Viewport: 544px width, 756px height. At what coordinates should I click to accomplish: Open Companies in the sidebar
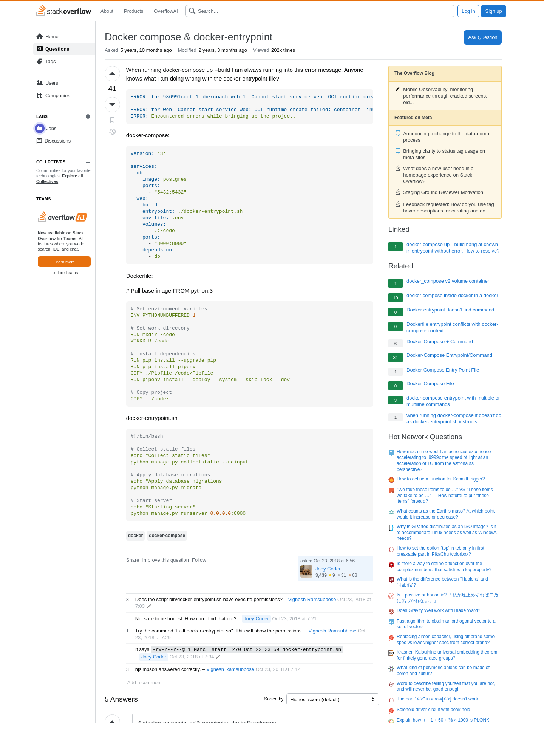point(64,95)
